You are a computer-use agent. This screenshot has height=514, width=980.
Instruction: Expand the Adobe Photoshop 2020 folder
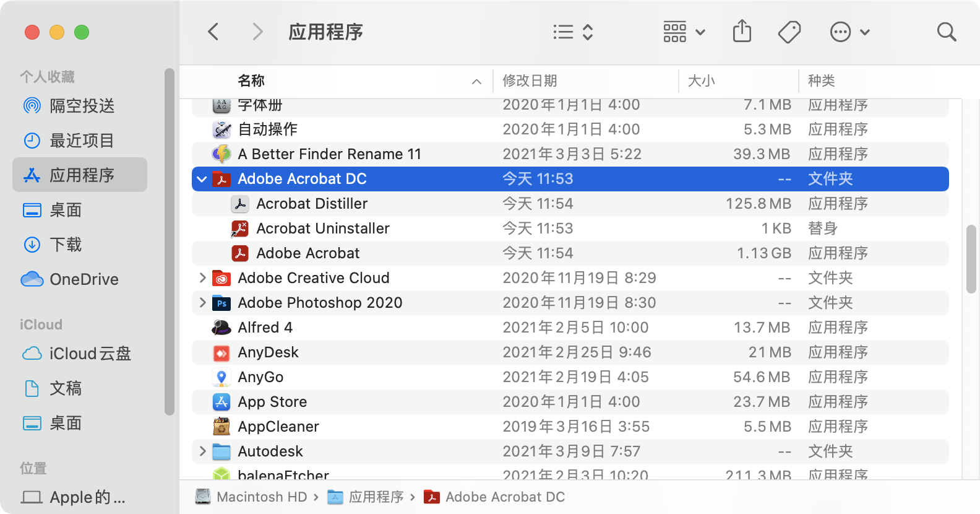(202, 303)
